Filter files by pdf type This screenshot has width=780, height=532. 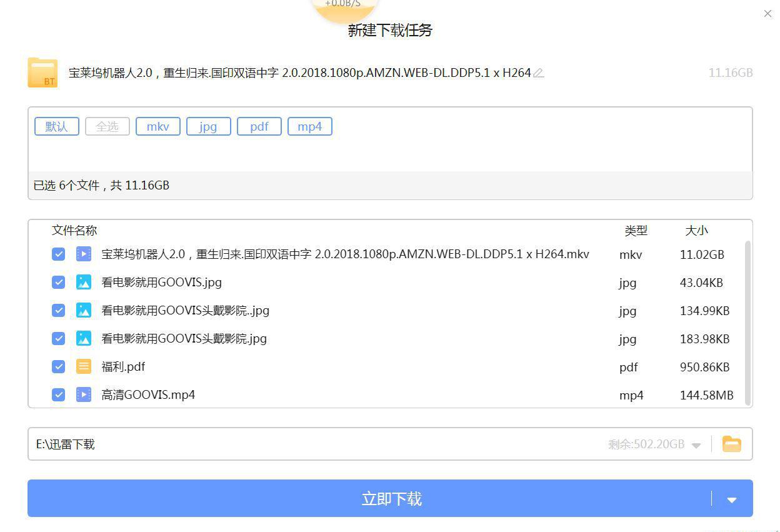tap(259, 126)
